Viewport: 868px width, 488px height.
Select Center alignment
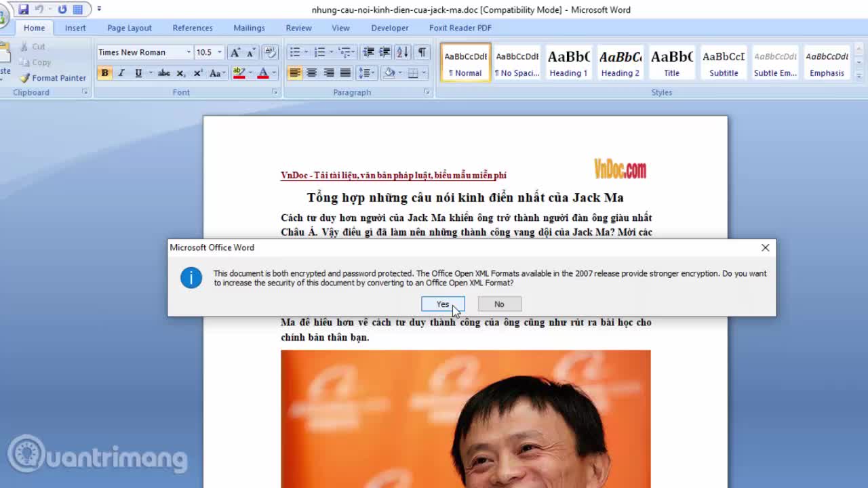point(311,73)
